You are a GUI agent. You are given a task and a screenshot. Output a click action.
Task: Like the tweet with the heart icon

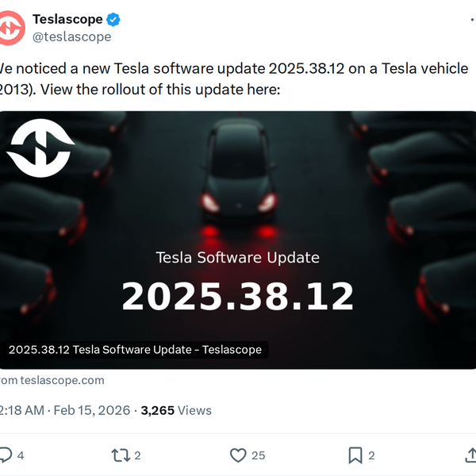pyautogui.click(x=238, y=455)
